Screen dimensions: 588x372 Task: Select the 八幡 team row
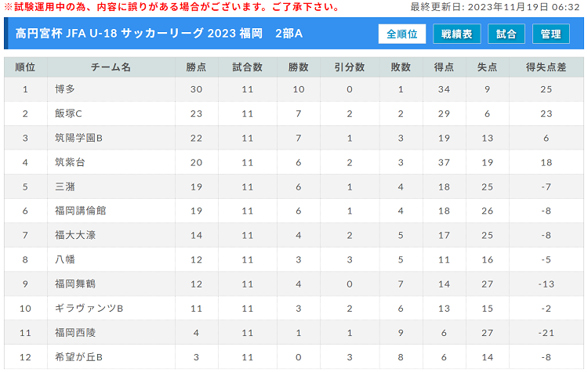[x=294, y=259]
